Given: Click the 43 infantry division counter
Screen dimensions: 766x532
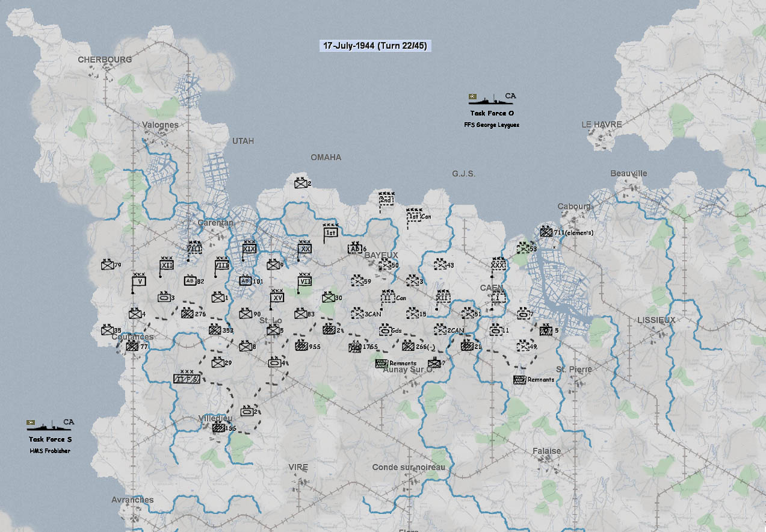Looking at the screenshot, I should click(440, 265).
